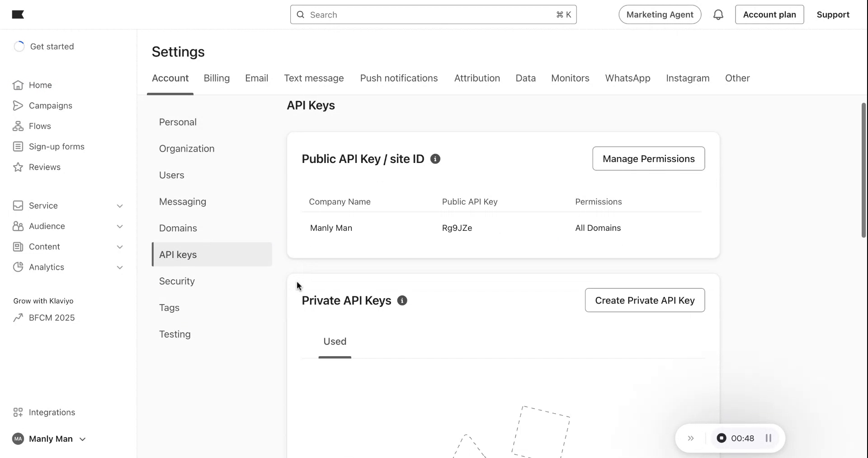Click Manage Permissions

click(648, 158)
